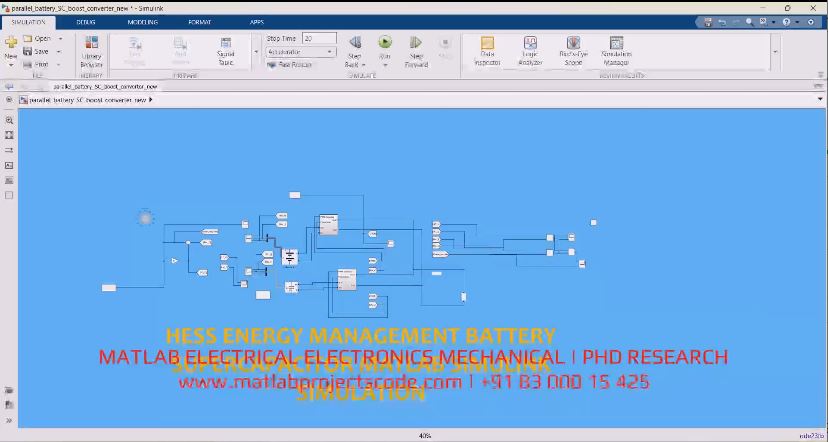Switch to the Modeling tab
The width and height of the screenshot is (828, 442).
pyautogui.click(x=142, y=21)
